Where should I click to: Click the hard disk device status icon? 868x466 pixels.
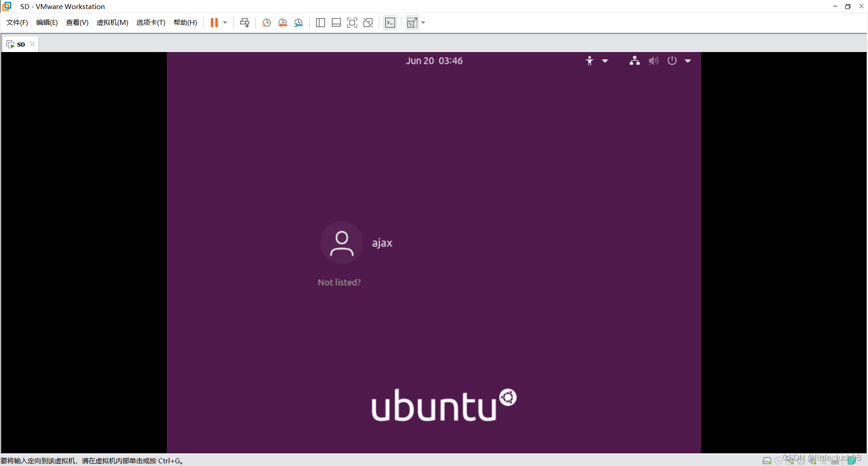point(767,461)
